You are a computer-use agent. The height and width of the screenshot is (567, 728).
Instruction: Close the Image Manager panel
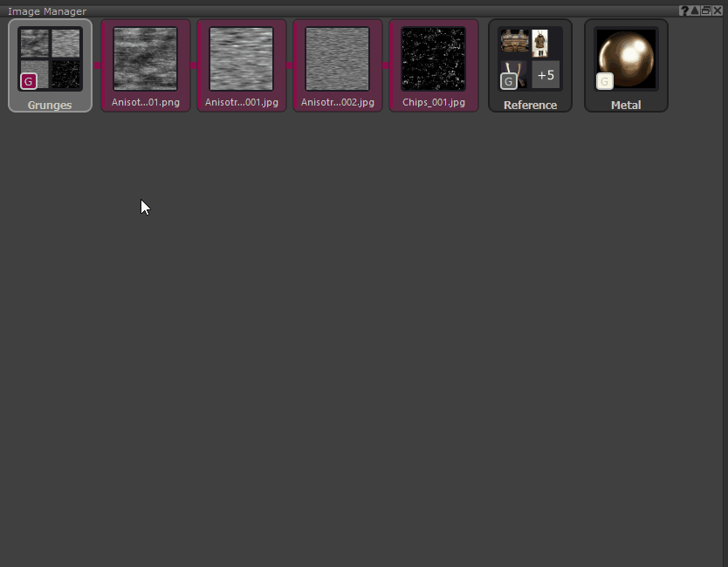pos(718,11)
